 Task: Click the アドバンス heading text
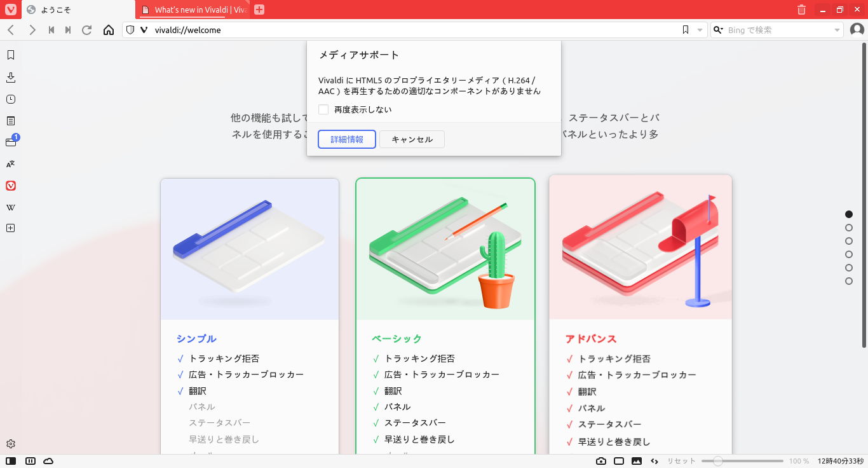[x=591, y=339]
